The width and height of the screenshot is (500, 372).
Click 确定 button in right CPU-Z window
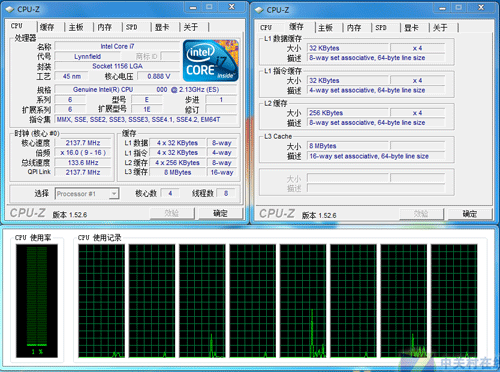coord(470,214)
